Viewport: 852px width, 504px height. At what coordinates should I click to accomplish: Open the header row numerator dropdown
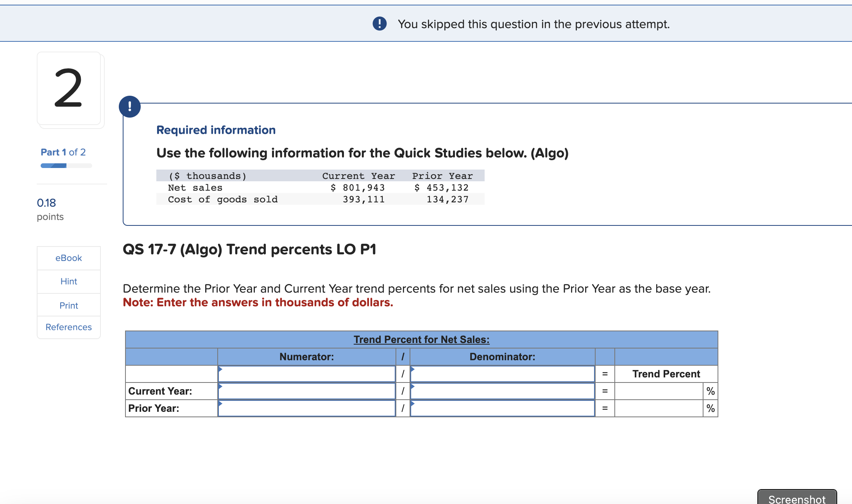(306, 374)
